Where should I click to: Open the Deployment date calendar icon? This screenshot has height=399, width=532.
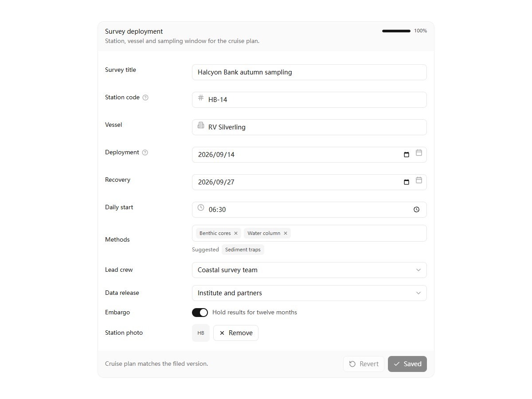tap(419, 153)
